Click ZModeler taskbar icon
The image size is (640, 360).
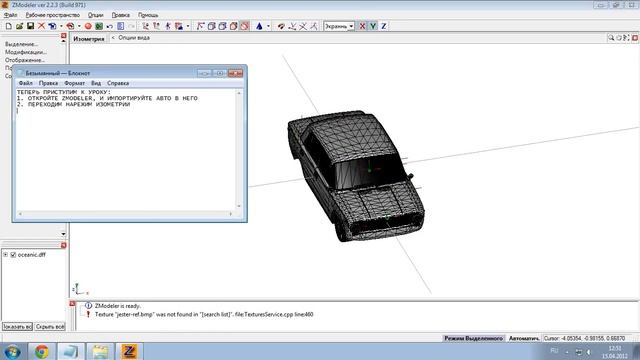tap(129, 351)
